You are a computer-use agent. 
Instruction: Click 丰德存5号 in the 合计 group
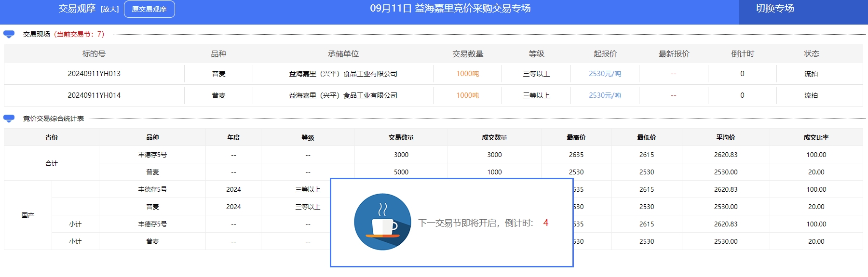152,155
